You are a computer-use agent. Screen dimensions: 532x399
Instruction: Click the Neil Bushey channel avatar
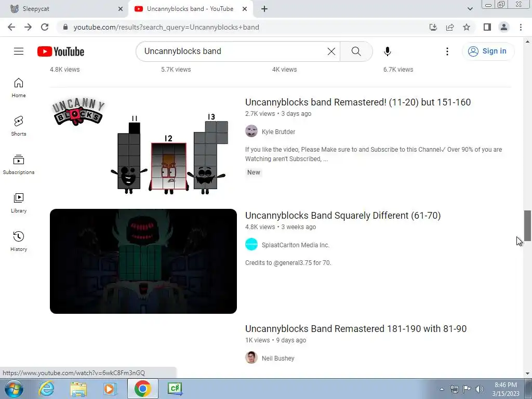251,357
